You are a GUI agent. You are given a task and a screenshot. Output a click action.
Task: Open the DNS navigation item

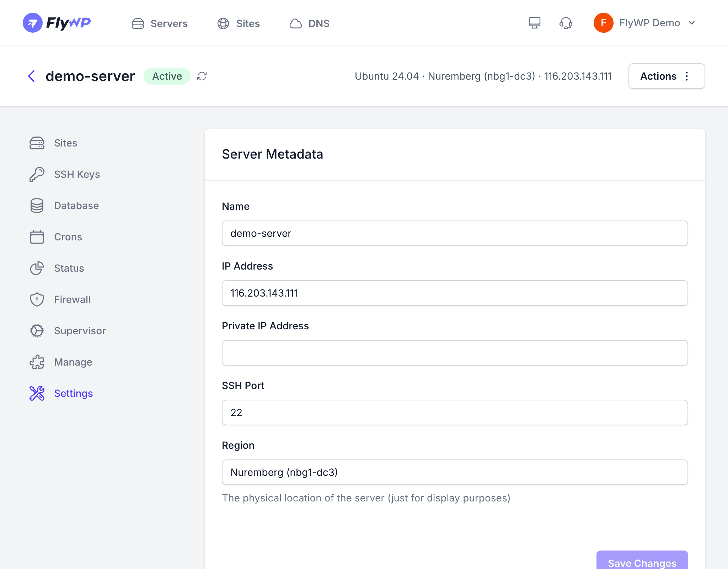tap(309, 23)
